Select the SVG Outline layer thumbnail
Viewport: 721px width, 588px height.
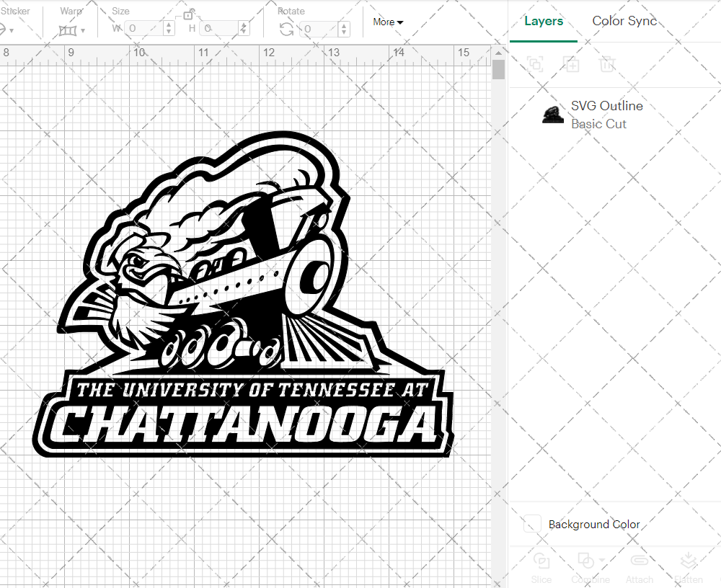pyautogui.click(x=552, y=114)
